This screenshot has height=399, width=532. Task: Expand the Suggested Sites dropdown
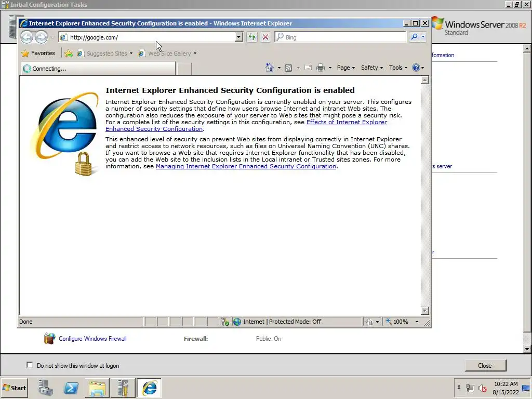tap(131, 54)
